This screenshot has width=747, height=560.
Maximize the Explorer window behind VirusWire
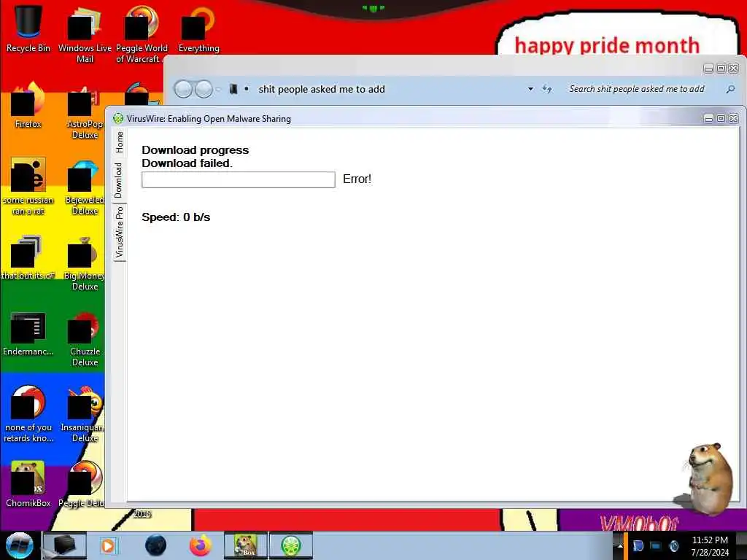pos(721,68)
